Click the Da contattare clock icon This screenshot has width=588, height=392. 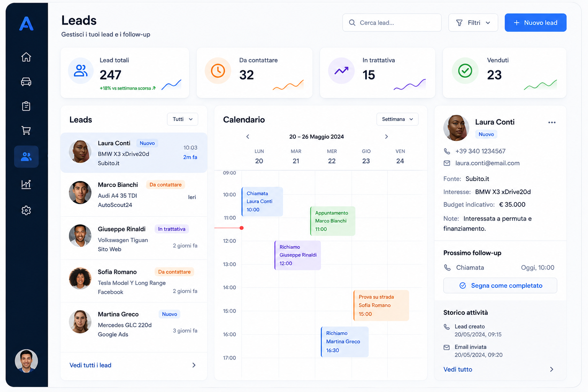(218, 71)
